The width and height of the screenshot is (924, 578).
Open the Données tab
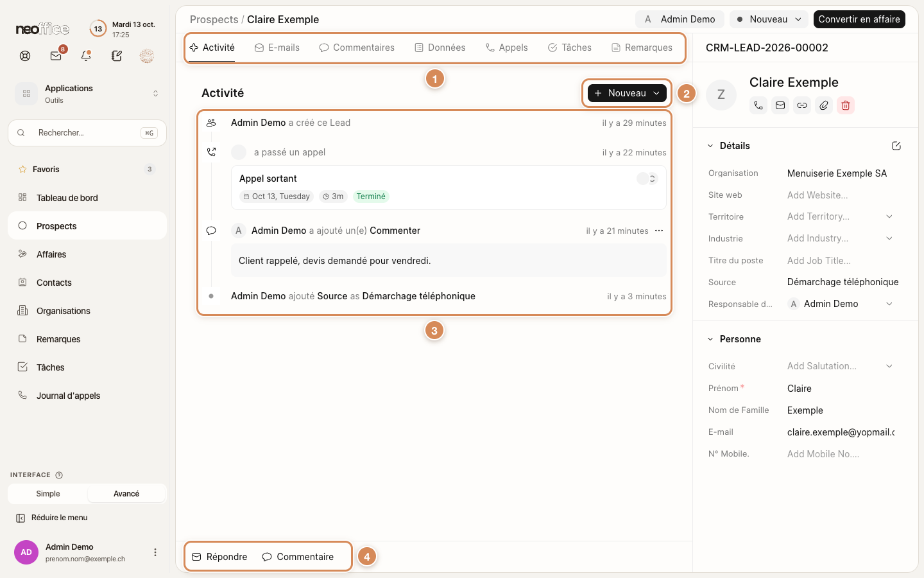[x=440, y=48]
